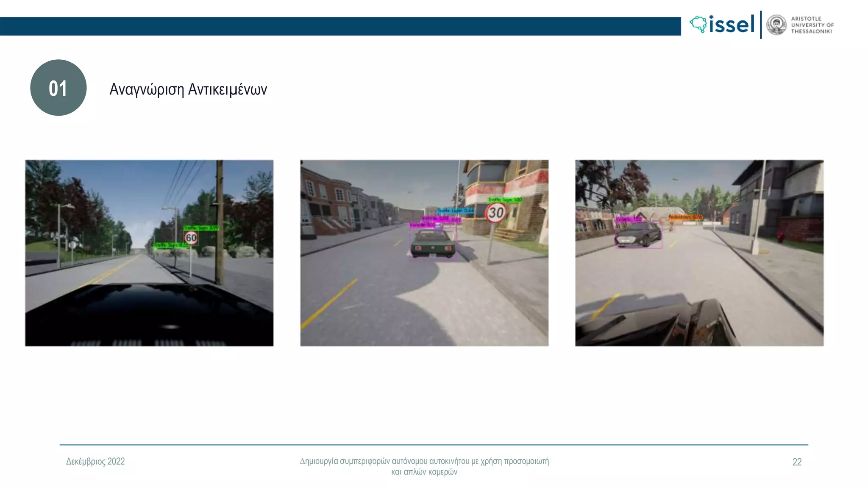Click the 60 speed limit sign

tap(191, 238)
